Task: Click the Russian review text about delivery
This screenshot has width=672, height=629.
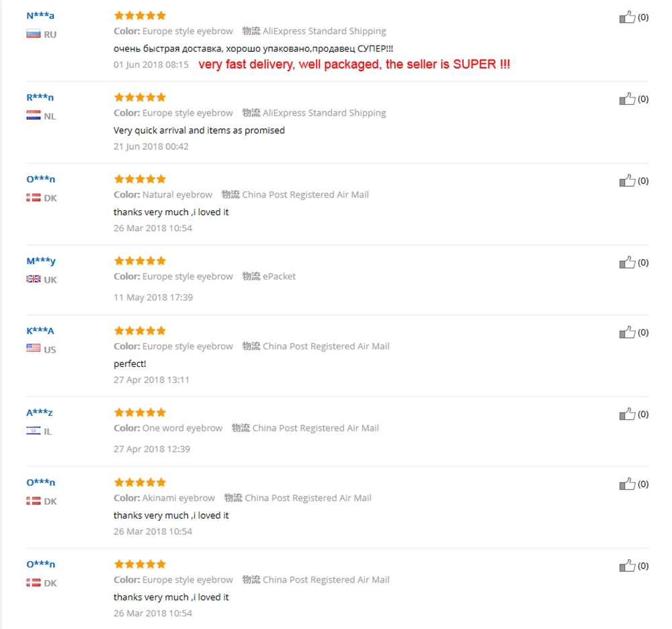Action: click(253, 48)
